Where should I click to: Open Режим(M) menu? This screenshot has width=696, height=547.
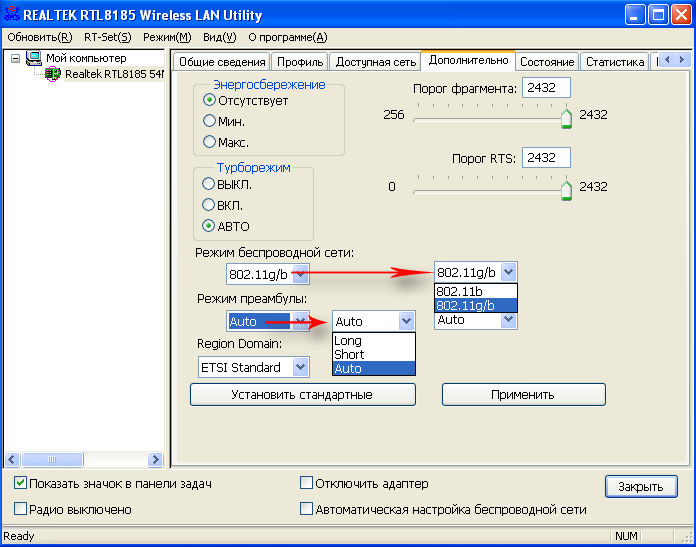167,37
